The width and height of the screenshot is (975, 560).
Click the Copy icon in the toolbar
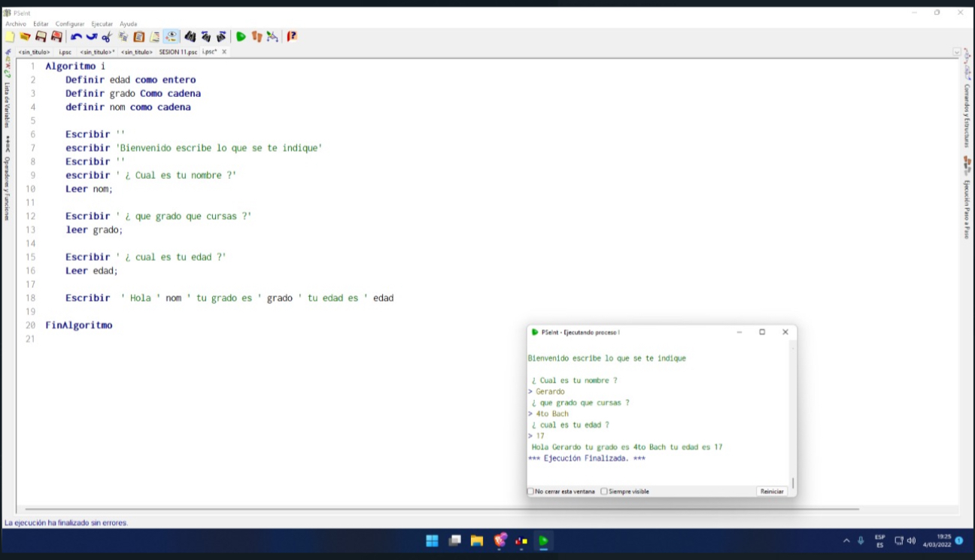pos(123,36)
